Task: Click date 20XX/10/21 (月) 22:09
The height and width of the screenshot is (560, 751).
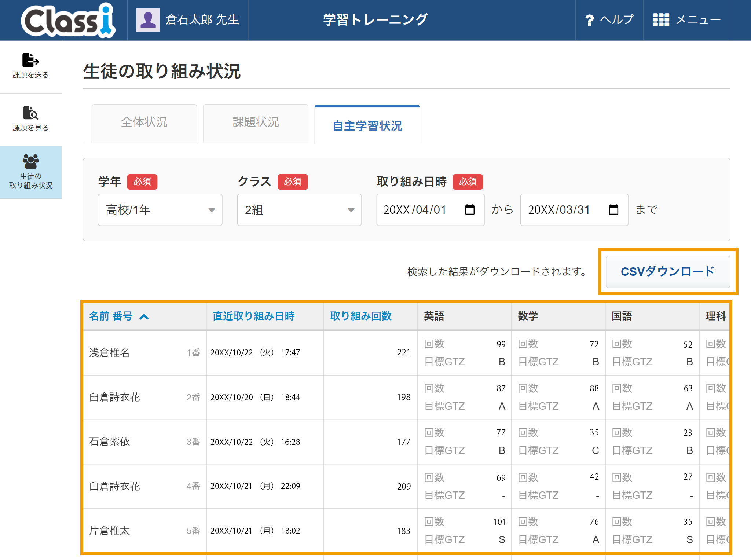Action: 255,486
